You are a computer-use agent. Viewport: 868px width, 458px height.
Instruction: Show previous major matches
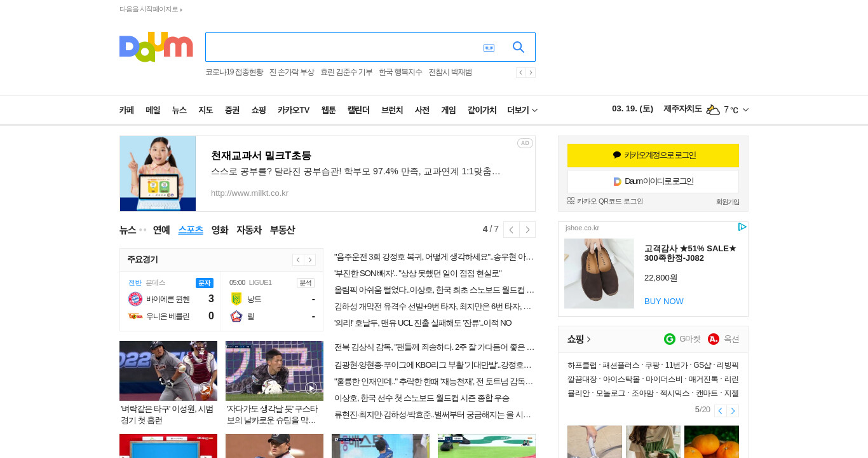(298, 260)
